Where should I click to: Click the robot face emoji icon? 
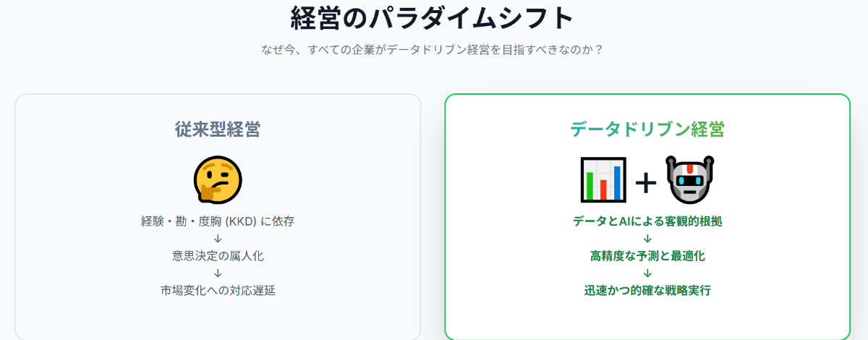[689, 179]
